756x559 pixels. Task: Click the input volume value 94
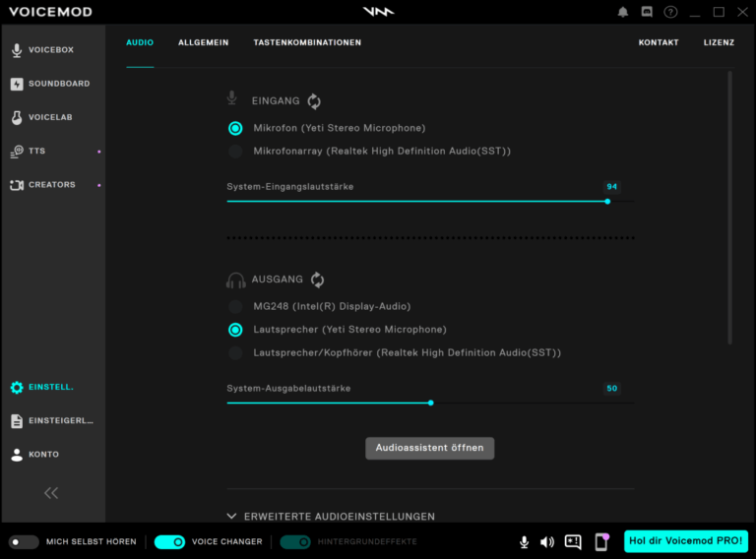click(612, 187)
